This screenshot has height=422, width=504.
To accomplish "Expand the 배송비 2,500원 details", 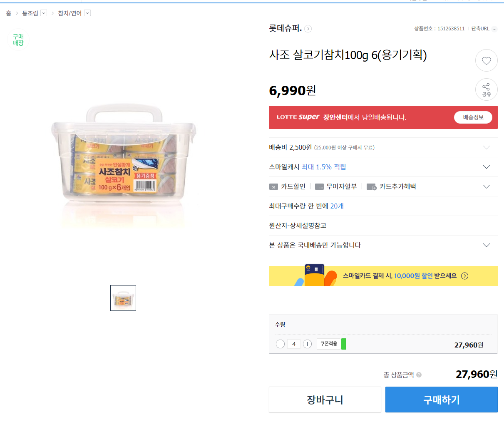I will tap(486, 147).
